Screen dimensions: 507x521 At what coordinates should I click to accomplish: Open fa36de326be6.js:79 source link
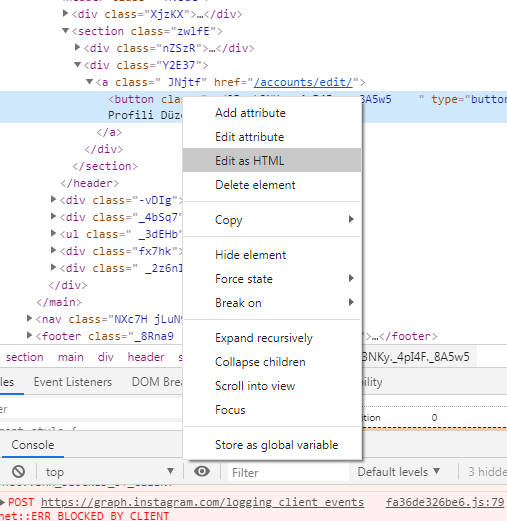point(445,502)
